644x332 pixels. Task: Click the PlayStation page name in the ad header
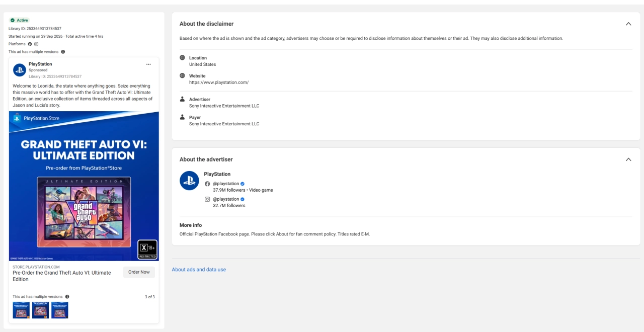pyautogui.click(x=40, y=64)
